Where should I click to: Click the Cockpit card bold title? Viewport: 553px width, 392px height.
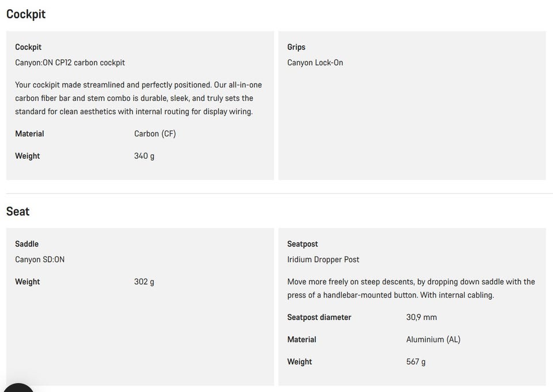click(x=28, y=47)
